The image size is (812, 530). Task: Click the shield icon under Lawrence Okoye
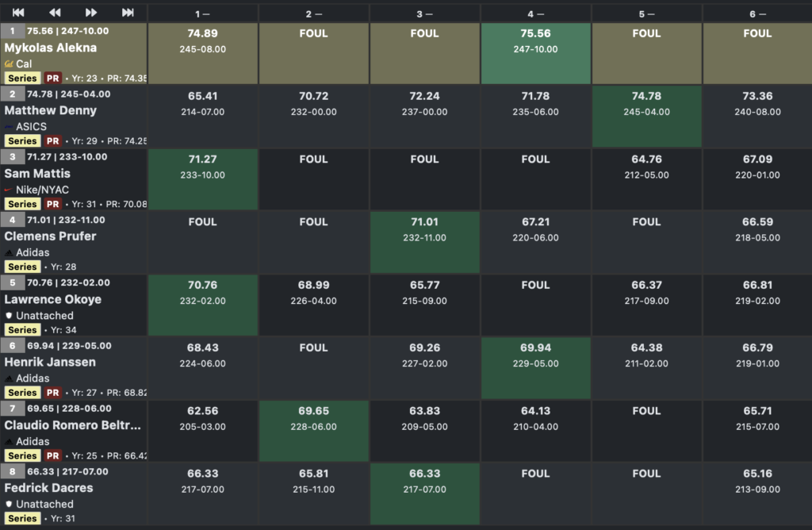[9, 316]
